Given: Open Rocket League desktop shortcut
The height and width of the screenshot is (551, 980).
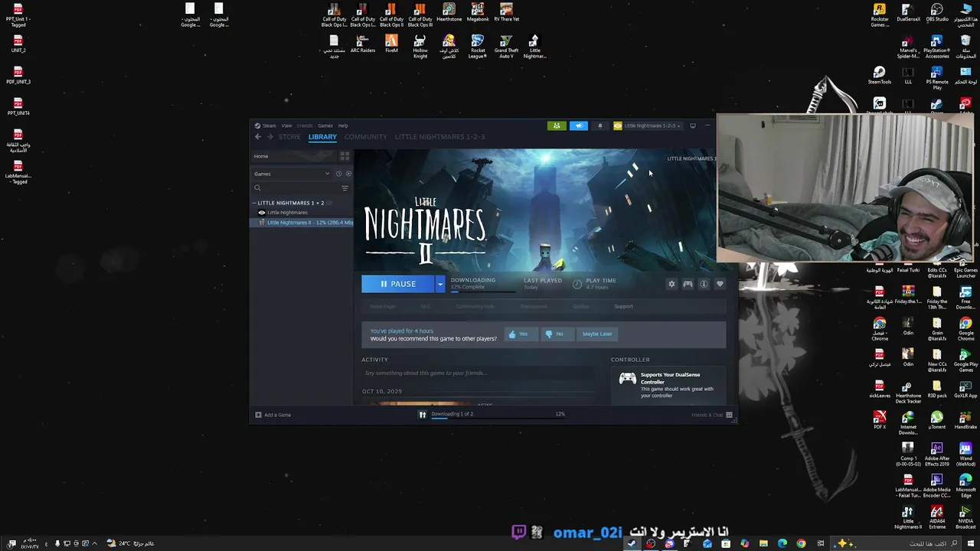Looking at the screenshot, I should coord(478,47).
